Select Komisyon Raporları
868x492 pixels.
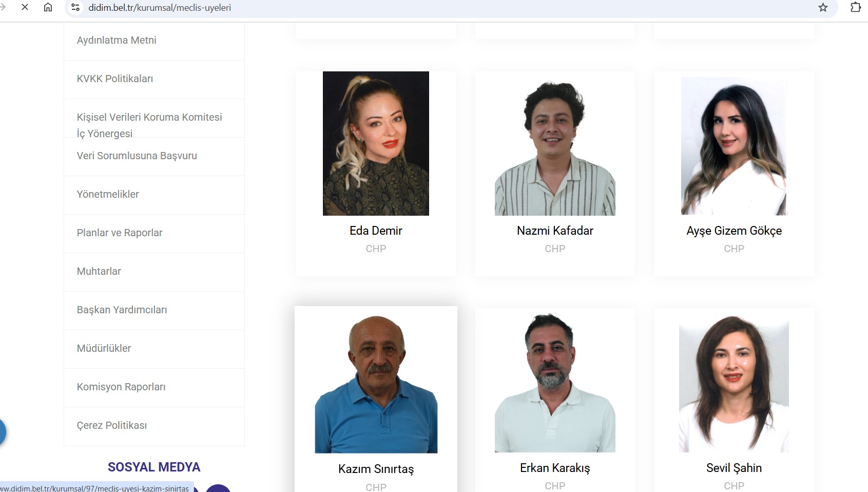point(121,387)
